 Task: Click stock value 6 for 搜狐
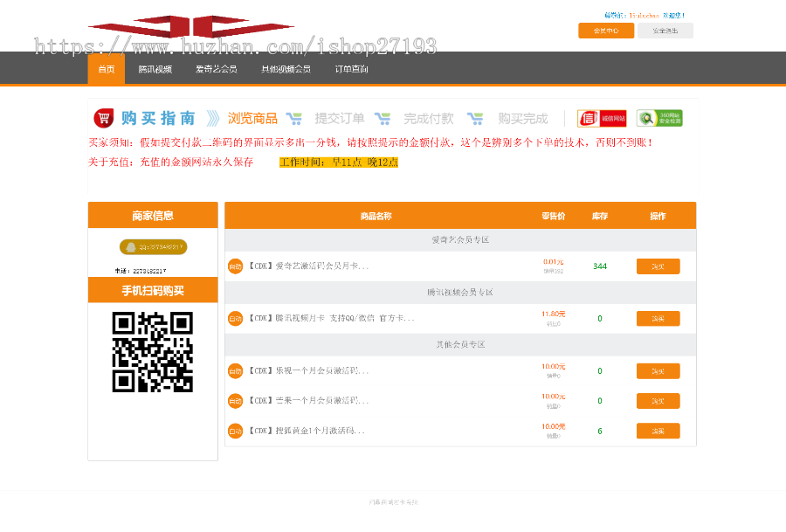coord(600,432)
